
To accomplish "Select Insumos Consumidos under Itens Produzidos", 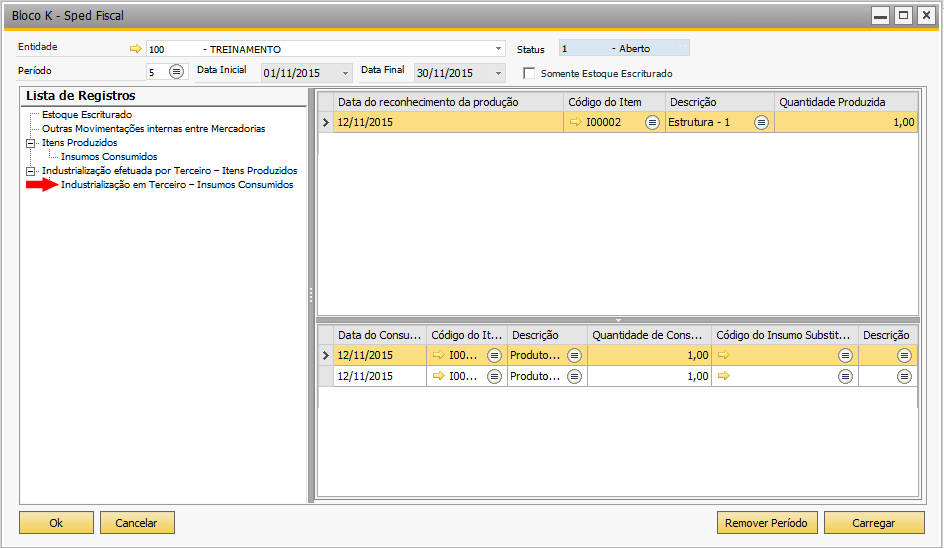I will point(109,157).
